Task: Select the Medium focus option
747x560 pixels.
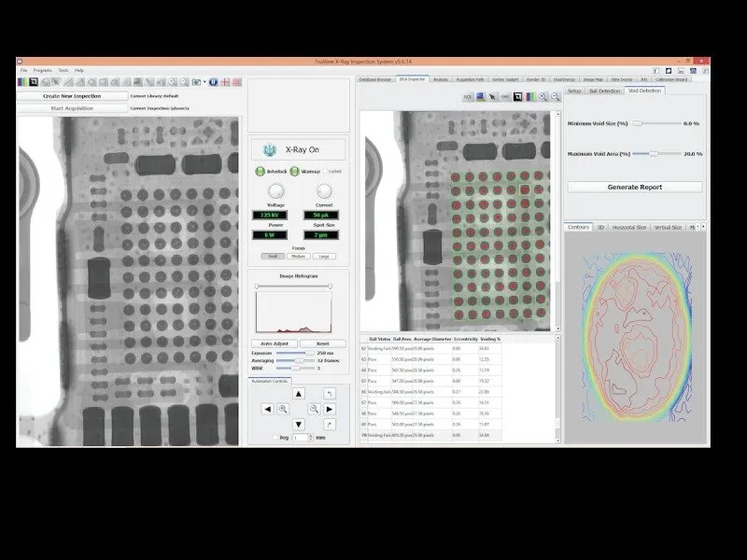Action: [x=297, y=256]
